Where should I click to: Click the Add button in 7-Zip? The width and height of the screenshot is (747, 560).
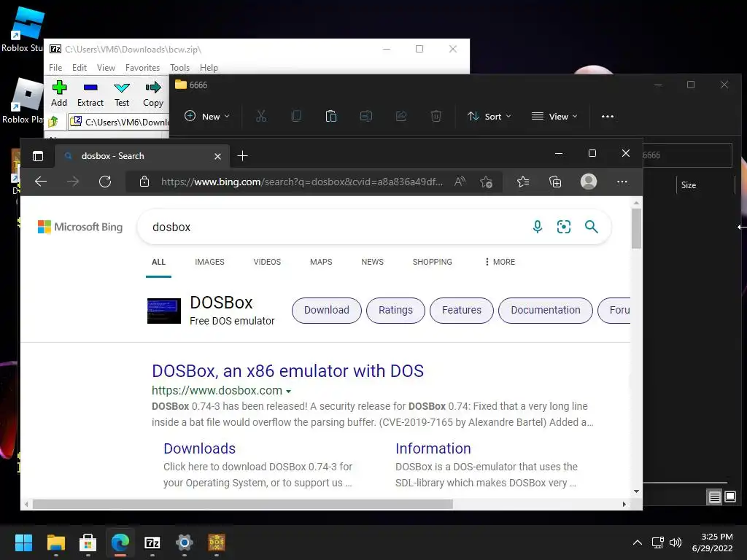59,93
